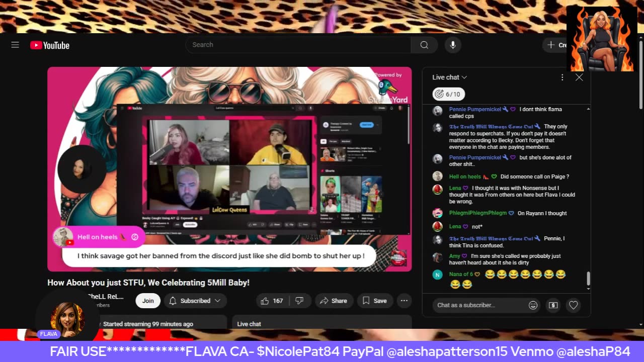Click Nana of 6 green avatar
This screenshot has height=362, width=644.
click(438, 275)
